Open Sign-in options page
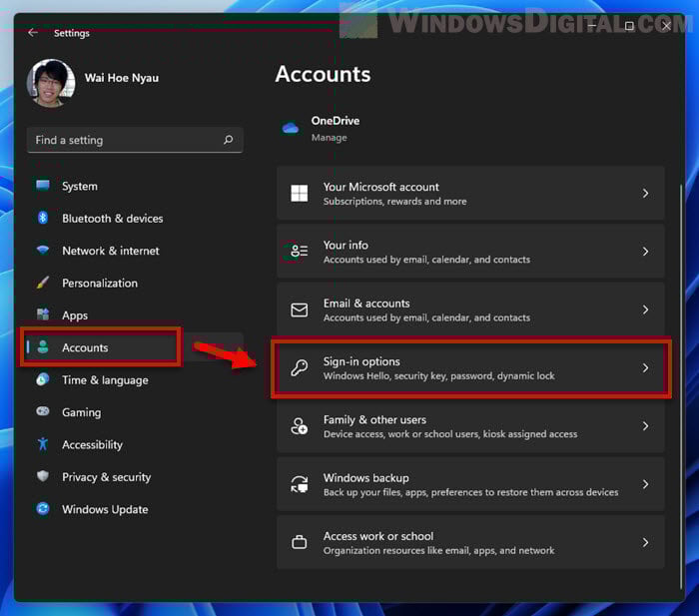 [x=470, y=367]
